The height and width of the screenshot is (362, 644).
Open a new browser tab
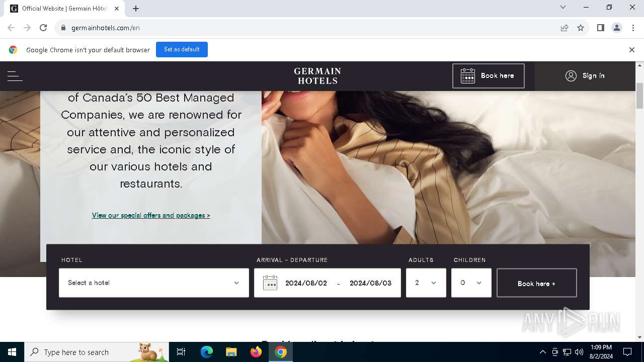tap(136, 9)
